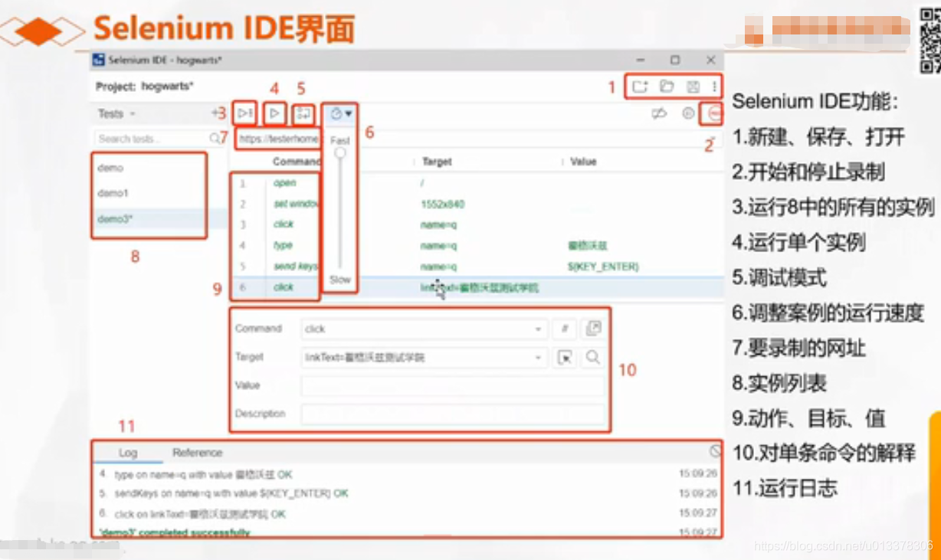This screenshot has height=560, width=941.
Task: Click the Value column header
Action: (583, 162)
